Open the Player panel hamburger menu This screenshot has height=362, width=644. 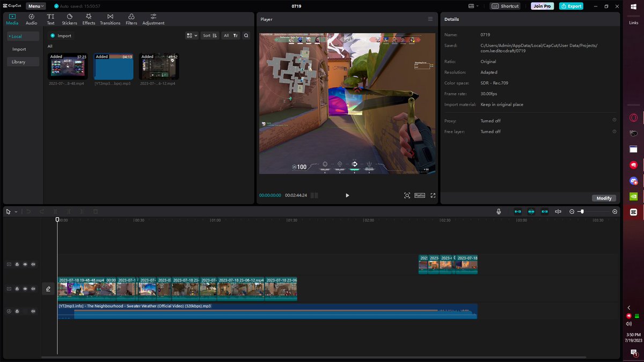point(430,19)
